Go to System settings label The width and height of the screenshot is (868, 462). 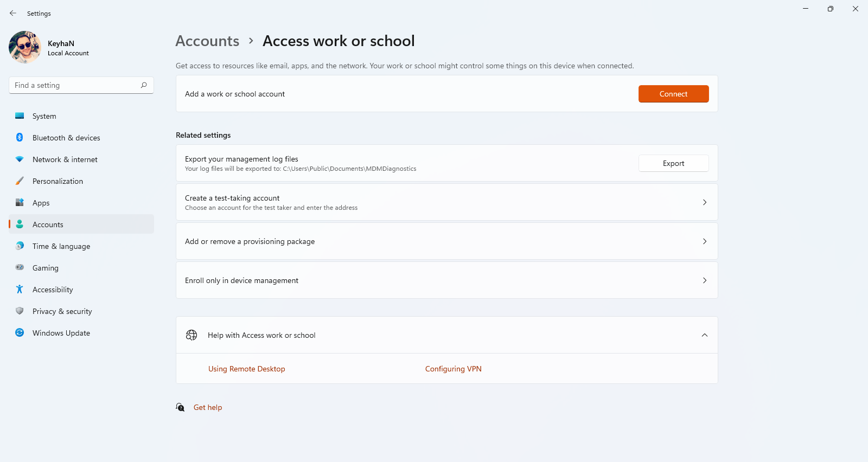click(44, 116)
